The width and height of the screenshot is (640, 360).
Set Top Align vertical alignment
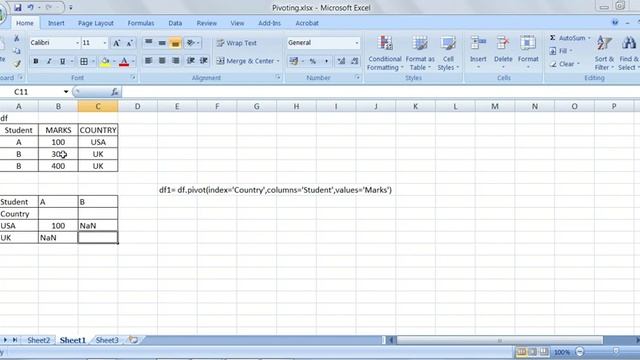[149, 42]
